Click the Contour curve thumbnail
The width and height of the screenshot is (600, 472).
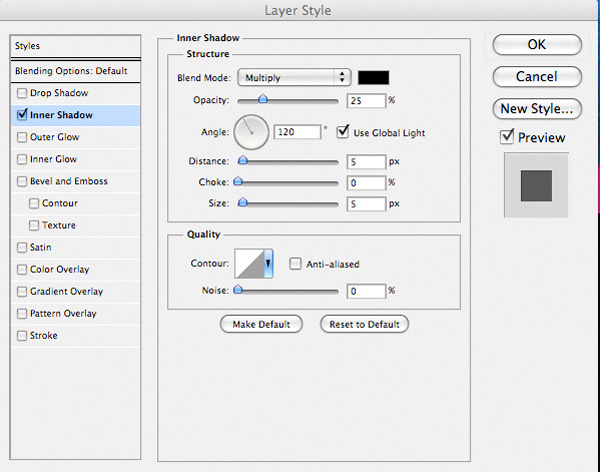point(249,263)
